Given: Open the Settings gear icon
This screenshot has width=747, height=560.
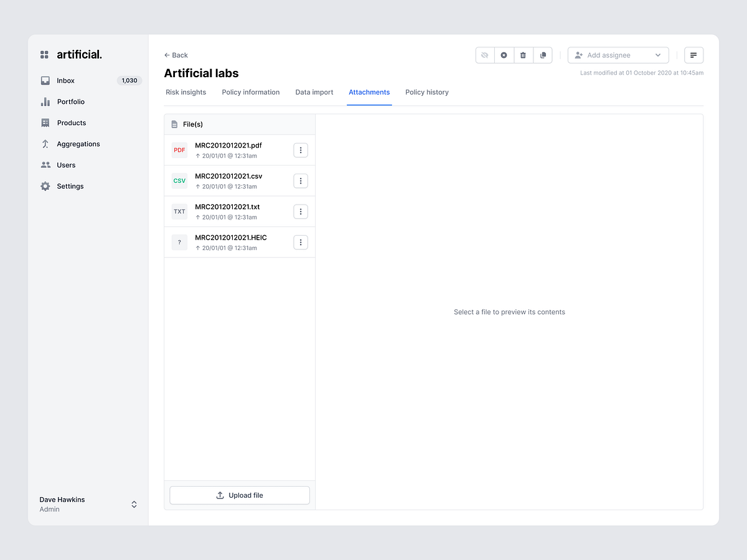Looking at the screenshot, I should [x=45, y=186].
